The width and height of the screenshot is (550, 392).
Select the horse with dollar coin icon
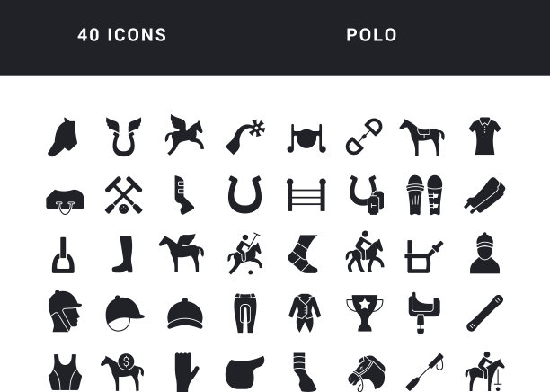click(122, 372)
